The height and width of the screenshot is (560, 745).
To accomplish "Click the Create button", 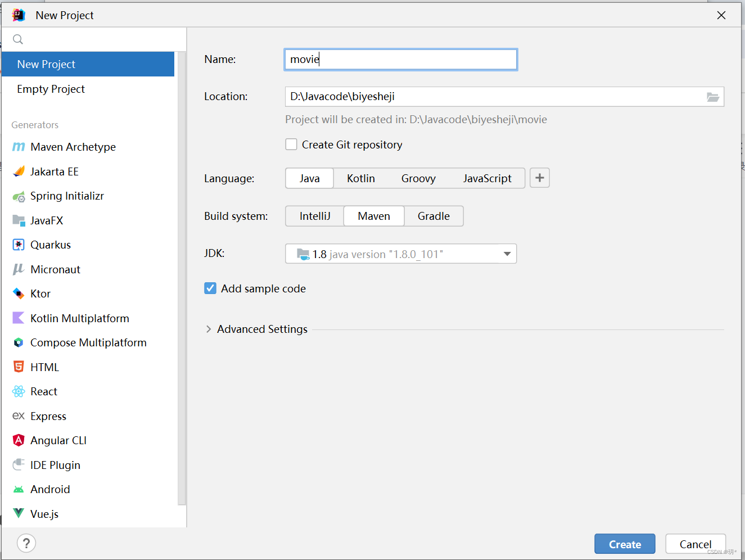I will pyautogui.click(x=624, y=544).
